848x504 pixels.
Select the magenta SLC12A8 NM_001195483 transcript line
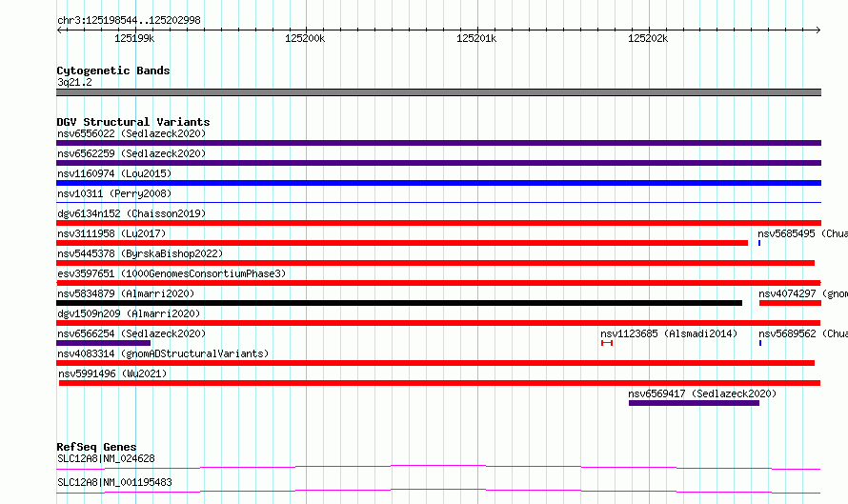click(438, 491)
